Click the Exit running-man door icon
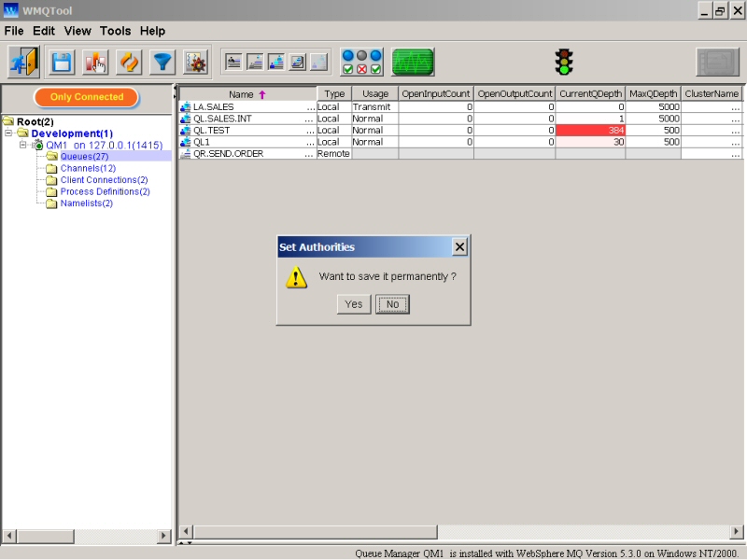 pos(23,62)
